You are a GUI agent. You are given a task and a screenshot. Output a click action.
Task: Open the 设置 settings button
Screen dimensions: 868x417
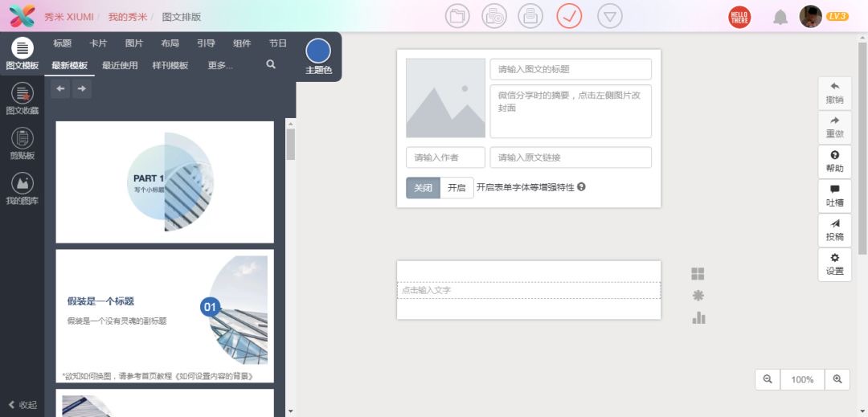(x=835, y=264)
